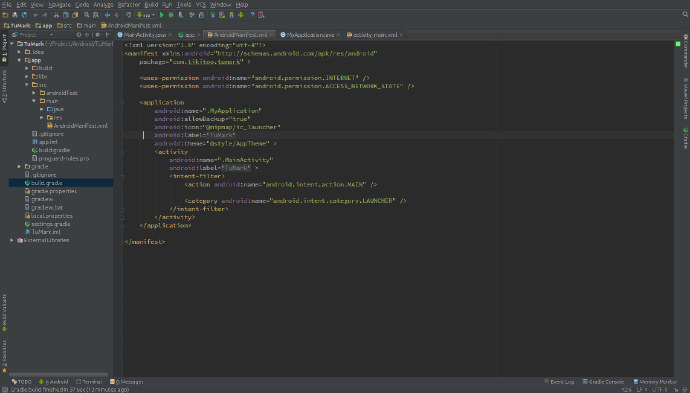The height and width of the screenshot is (393, 690).
Task: Open the Messages tool window
Action: click(x=127, y=382)
